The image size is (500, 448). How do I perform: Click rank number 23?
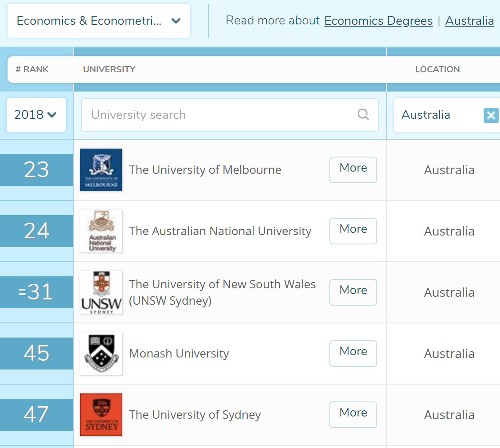pos(36,169)
